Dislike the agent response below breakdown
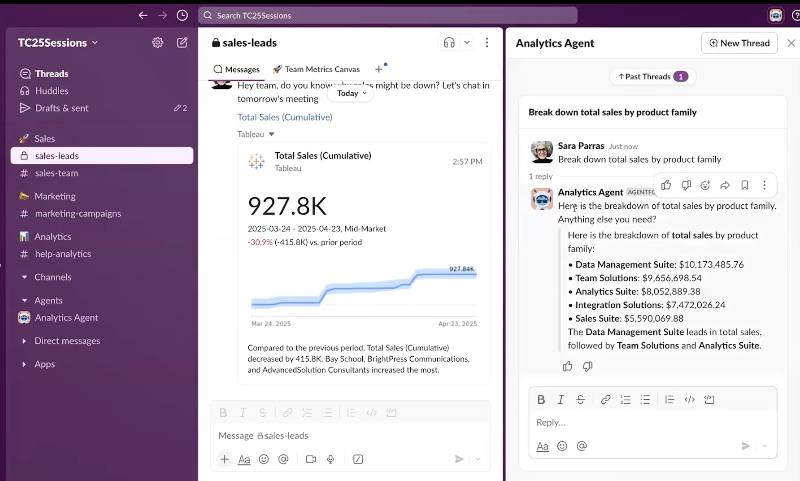 tap(588, 366)
